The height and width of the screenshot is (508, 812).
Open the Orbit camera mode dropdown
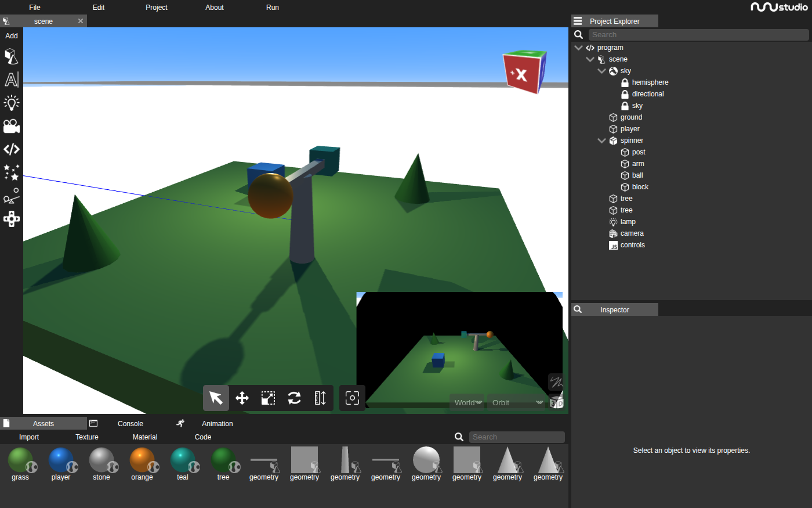517,402
